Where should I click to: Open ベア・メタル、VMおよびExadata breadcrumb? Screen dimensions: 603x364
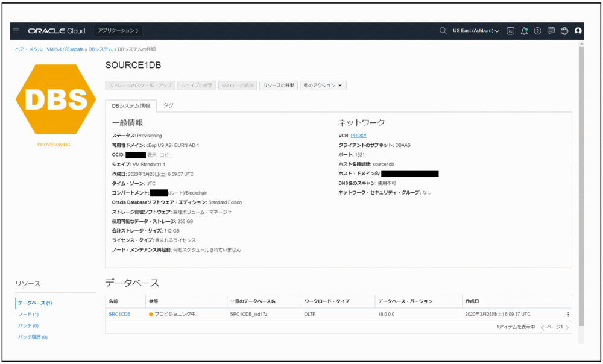point(49,49)
